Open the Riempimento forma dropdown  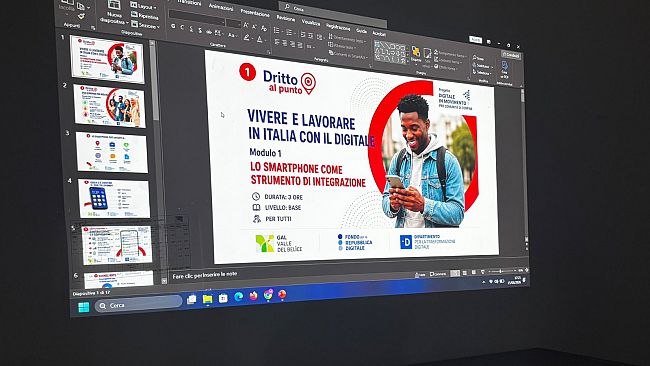click(x=451, y=54)
